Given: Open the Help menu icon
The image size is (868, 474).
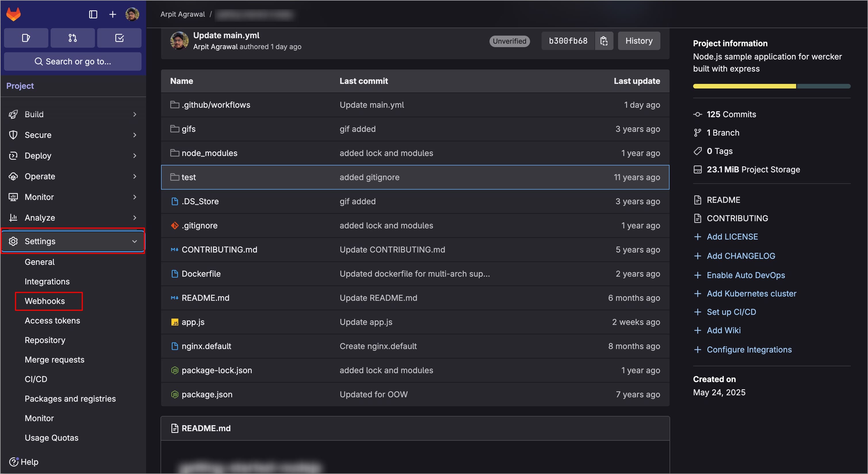Looking at the screenshot, I should [14, 462].
